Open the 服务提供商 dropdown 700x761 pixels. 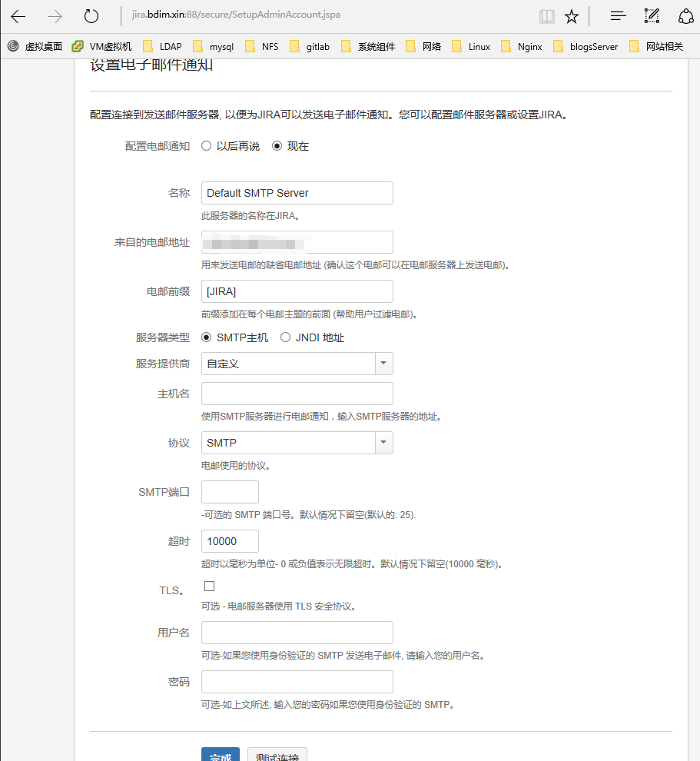pos(383,363)
